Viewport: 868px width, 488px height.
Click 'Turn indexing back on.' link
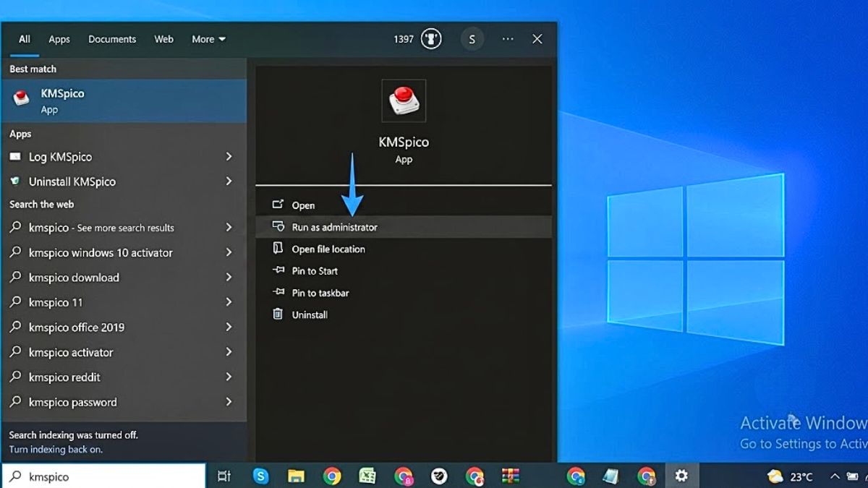[56, 449]
